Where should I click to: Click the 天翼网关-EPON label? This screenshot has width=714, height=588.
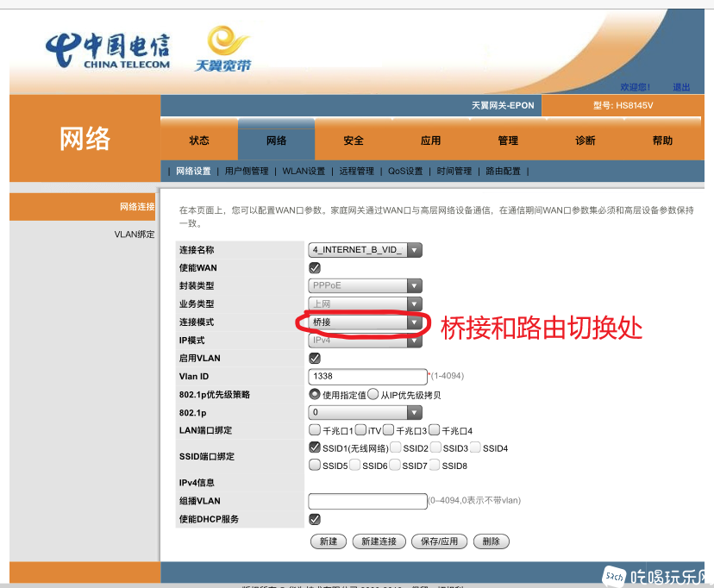click(503, 105)
